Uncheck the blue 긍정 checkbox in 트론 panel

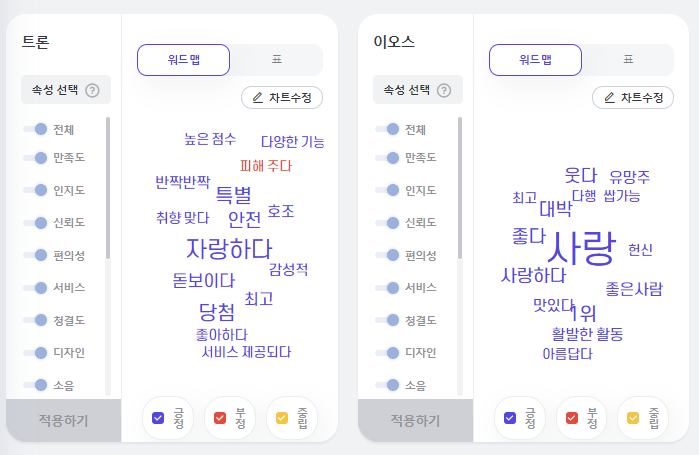tap(158, 418)
